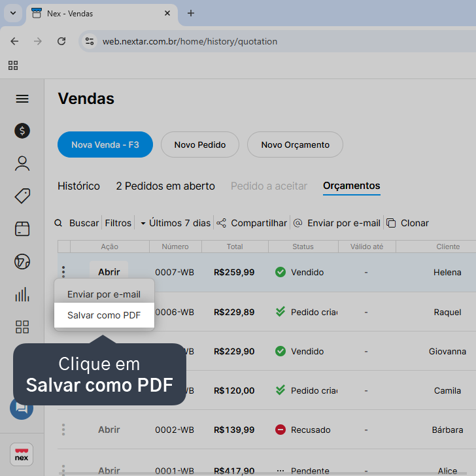The image size is (476, 476).
Task: Click client name Giovanna
Action: [x=447, y=351]
